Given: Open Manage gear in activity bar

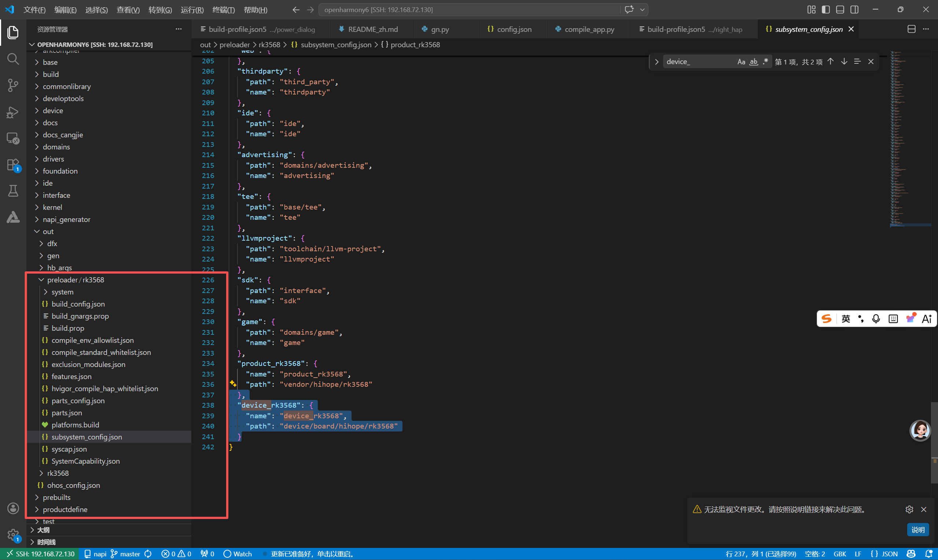Looking at the screenshot, I should tap(13, 534).
